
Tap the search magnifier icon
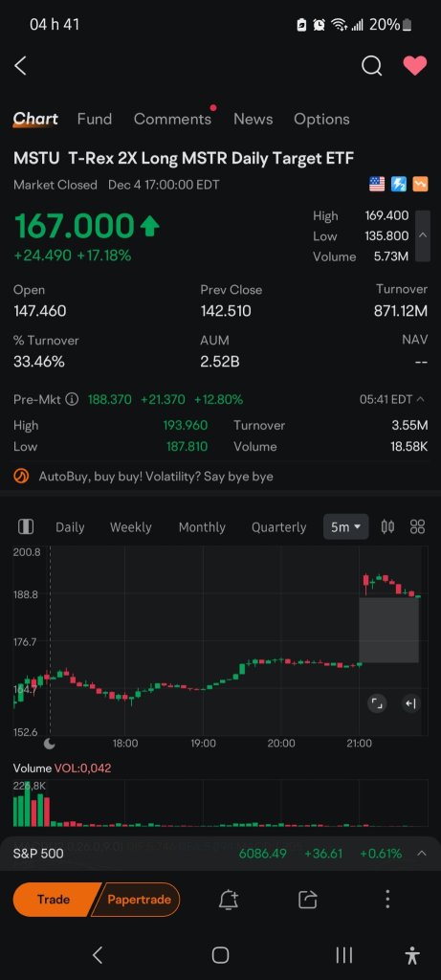pyautogui.click(x=371, y=65)
